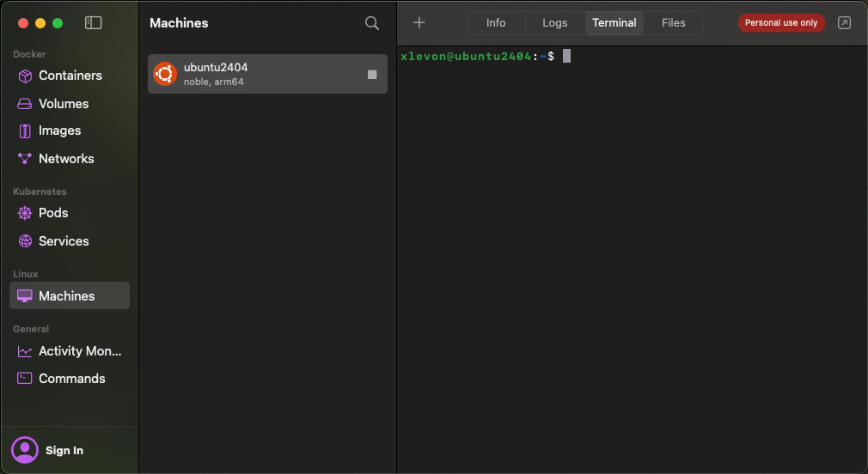Open Containers in the sidebar
The height and width of the screenshot is (474, 868).
coord(70,76)
